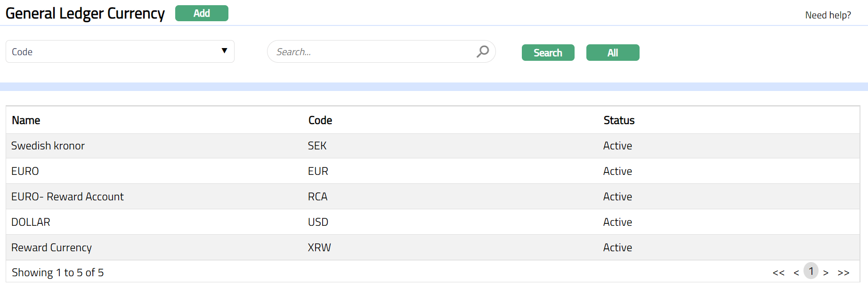This screenshot has height=288, width=868.
Task: Go to previous page using < arrow
Action: [x=796, y=272]
